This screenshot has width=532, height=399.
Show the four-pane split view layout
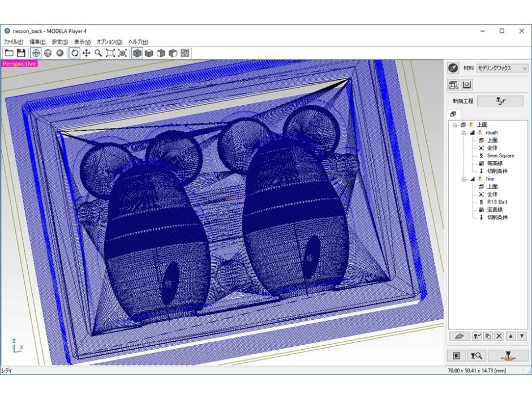(x=185, y=53)
